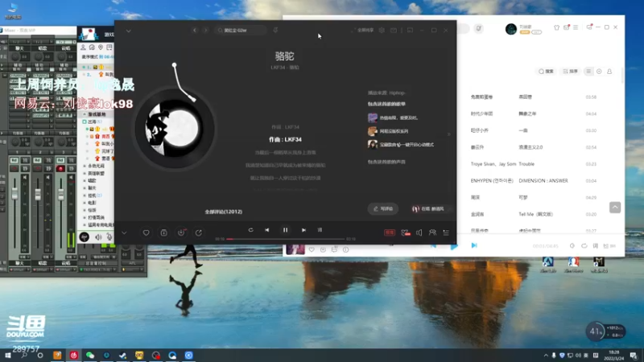Image resolution: width=644 pixels, height=362 pixels.
Task: Open the write comment button
Action: click(x=383, y=208)
